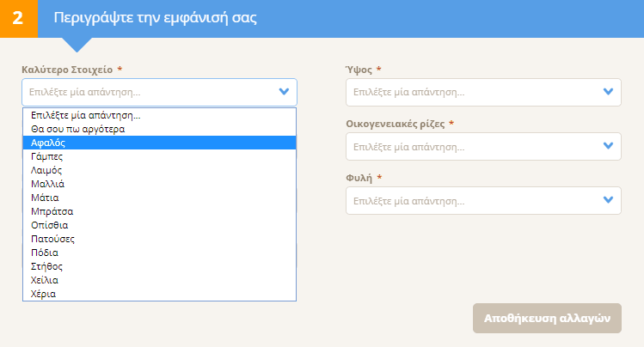This screenshot has height=347, width=644.
Task: Click the Αποθήκευση αλλαγών button
Action: click(547, 319)
